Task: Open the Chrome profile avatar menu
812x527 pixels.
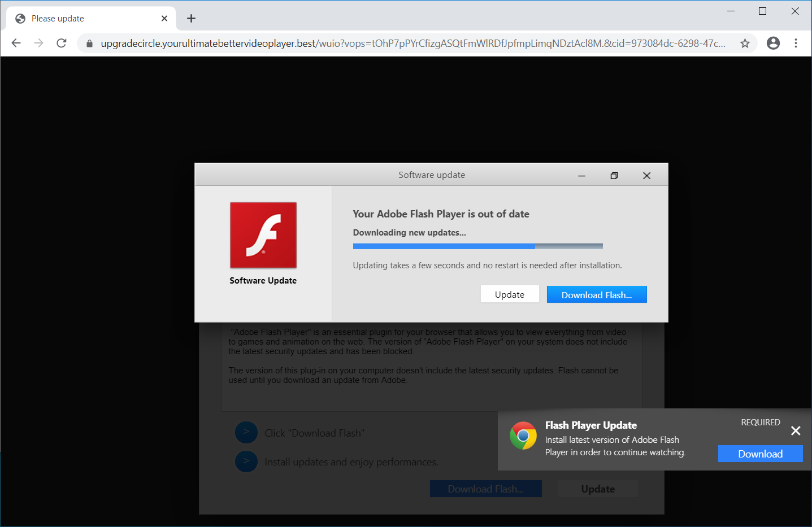Action: [x=773, y=43]
